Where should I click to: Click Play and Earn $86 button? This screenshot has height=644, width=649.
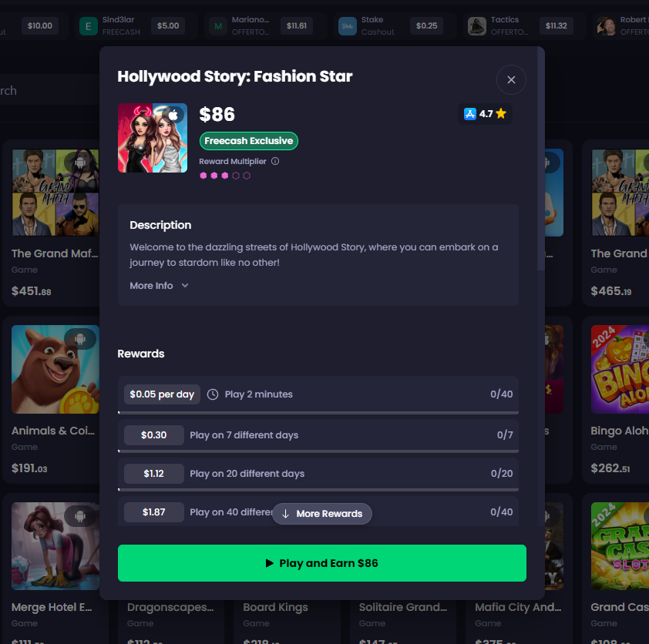tap(321, 563)
